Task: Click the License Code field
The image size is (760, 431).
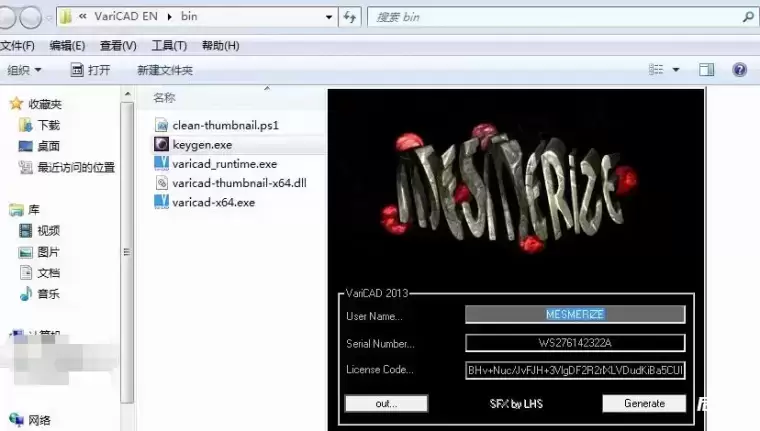Action: (x=575, y=370)
